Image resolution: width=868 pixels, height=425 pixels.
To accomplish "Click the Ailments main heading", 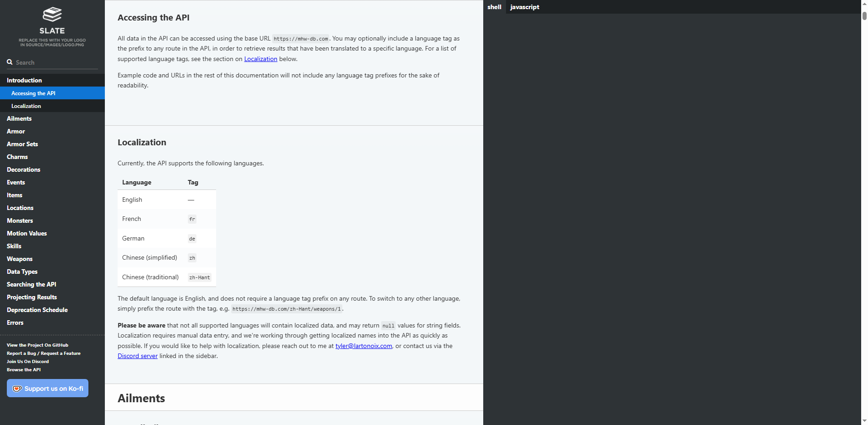I will [x=141, y=398].
